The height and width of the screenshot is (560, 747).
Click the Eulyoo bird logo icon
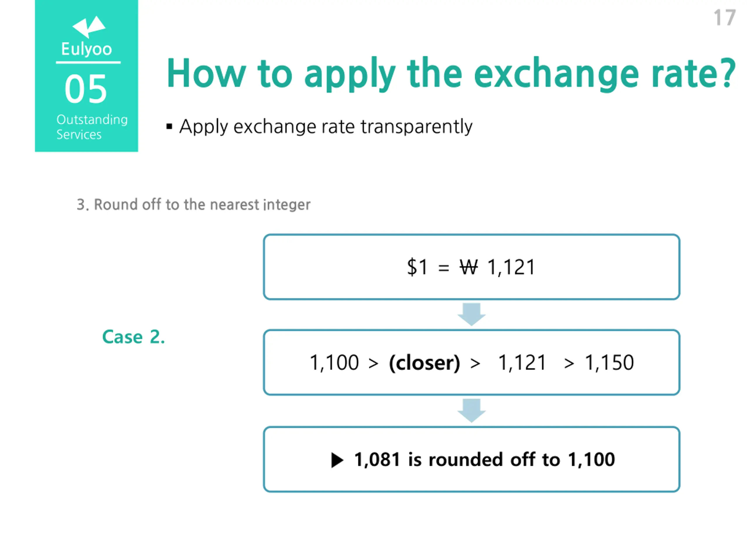click(x=89, y=27)
